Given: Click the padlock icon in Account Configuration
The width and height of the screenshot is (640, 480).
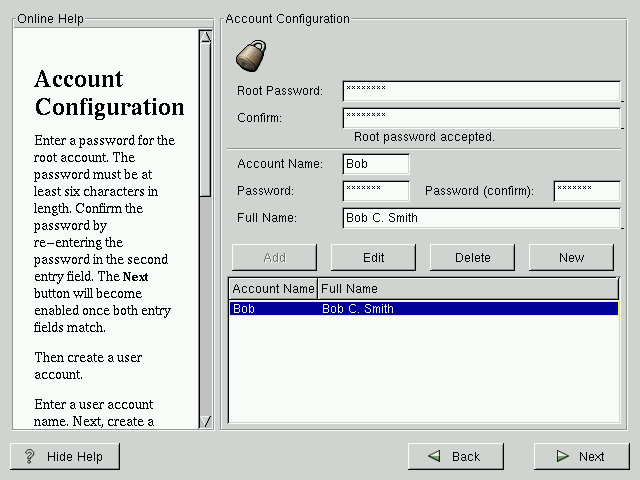Looking at the screenshot, I should [x=250, y=55].
